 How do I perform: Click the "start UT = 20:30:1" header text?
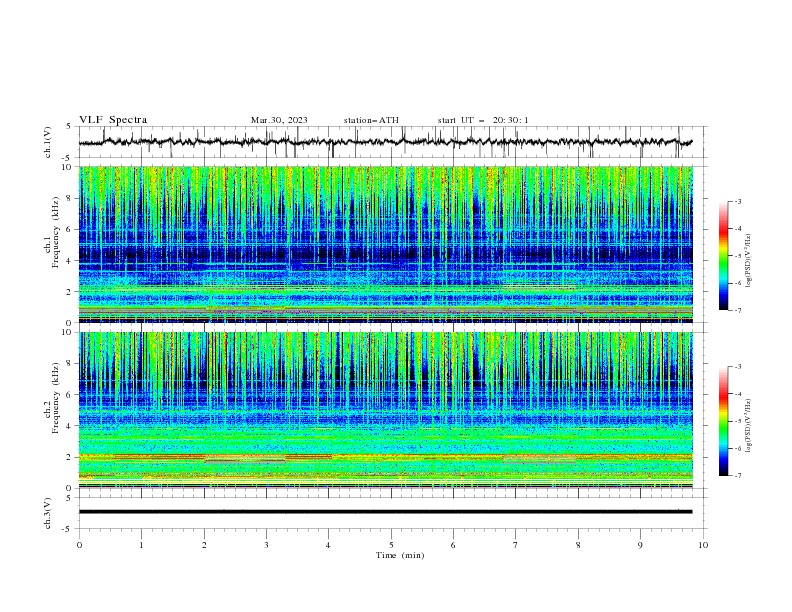pos(483,120)
